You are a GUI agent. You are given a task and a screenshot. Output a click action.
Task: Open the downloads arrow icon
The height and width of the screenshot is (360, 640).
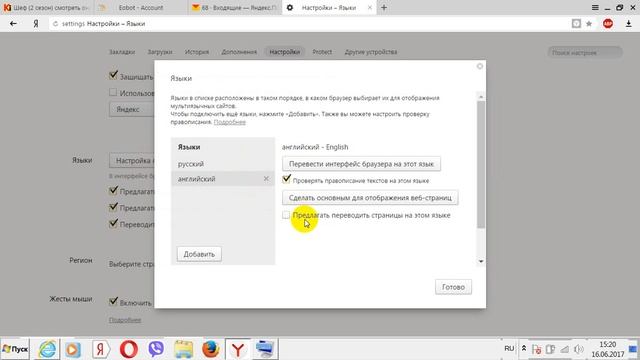(629, 24)
